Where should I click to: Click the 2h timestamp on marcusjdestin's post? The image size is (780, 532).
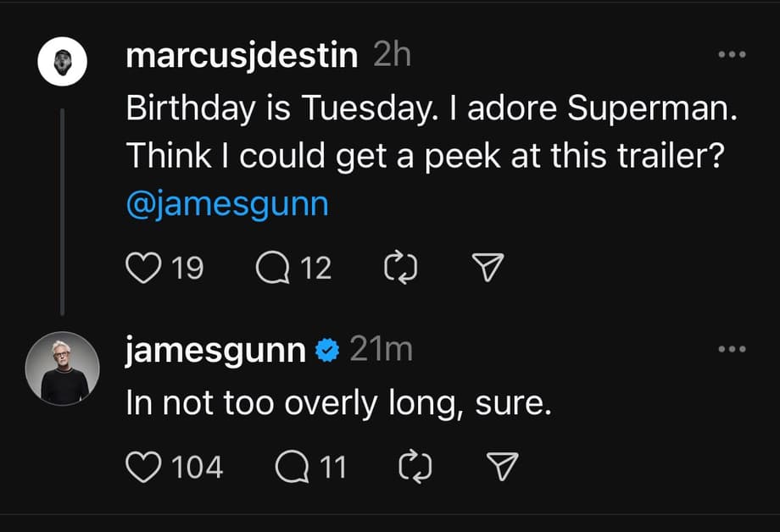tap(392, 57)
